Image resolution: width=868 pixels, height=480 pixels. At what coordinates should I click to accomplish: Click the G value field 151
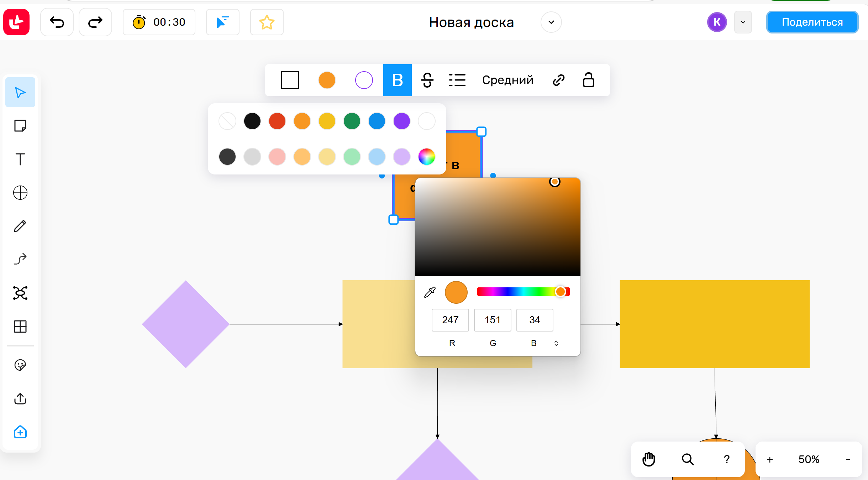point(493,320)
